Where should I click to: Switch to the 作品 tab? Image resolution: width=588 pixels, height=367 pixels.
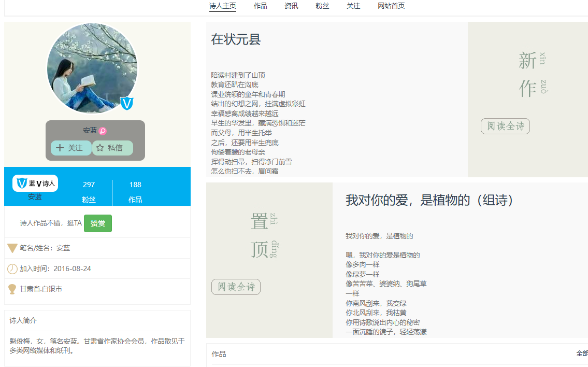(x=261, y=6)
